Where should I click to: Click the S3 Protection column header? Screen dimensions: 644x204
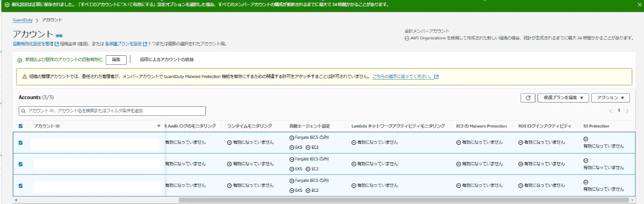coord(596,126)
